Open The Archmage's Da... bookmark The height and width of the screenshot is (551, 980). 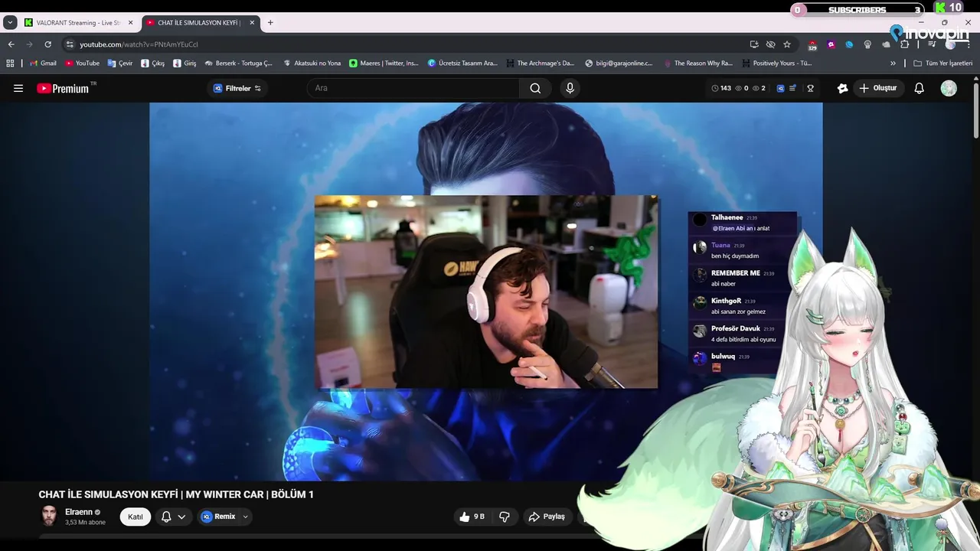click(x=540, y=64)
